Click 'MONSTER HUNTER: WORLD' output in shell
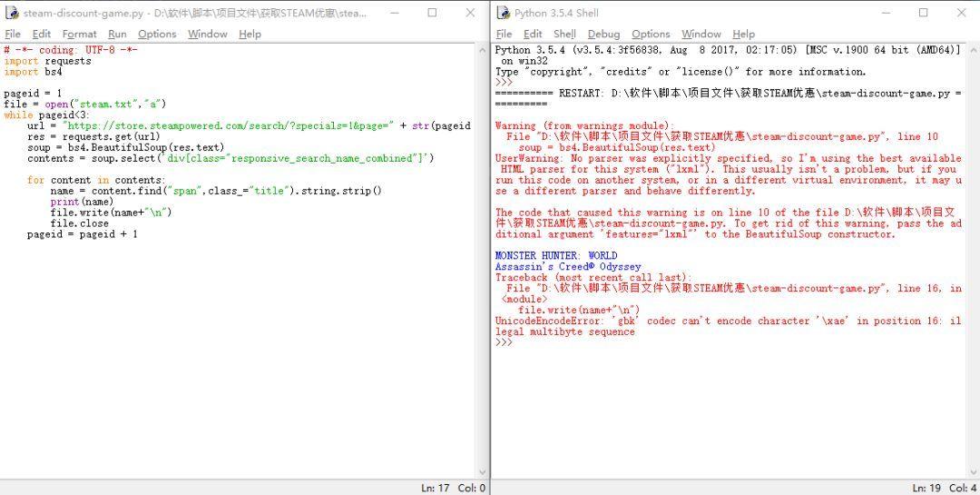Viewport: 980px width, 495px height. 556,255
